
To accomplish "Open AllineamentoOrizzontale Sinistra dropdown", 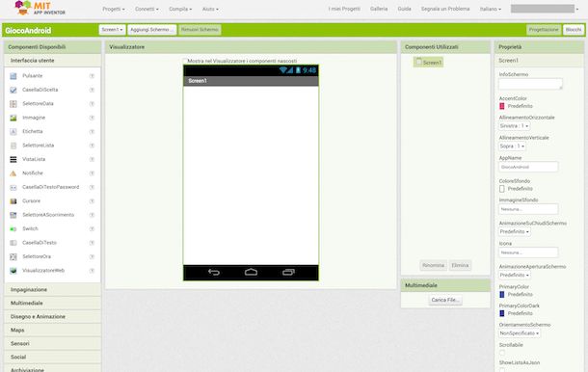I will [x=514, y=126].
